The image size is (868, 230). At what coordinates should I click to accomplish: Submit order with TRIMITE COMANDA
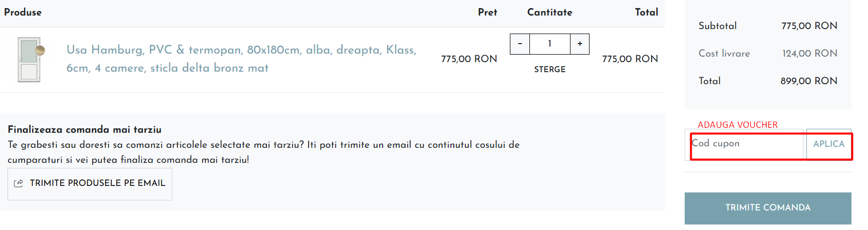(767, 208)
